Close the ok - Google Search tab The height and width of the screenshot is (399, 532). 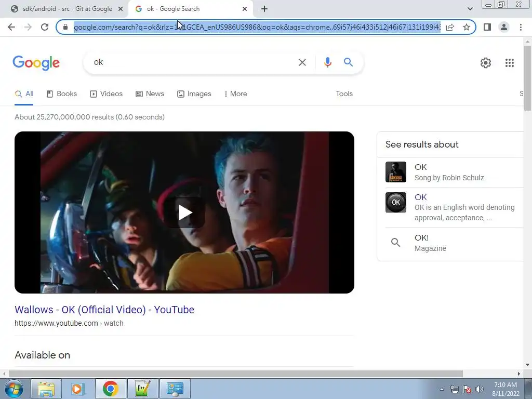tap(245, 9)
